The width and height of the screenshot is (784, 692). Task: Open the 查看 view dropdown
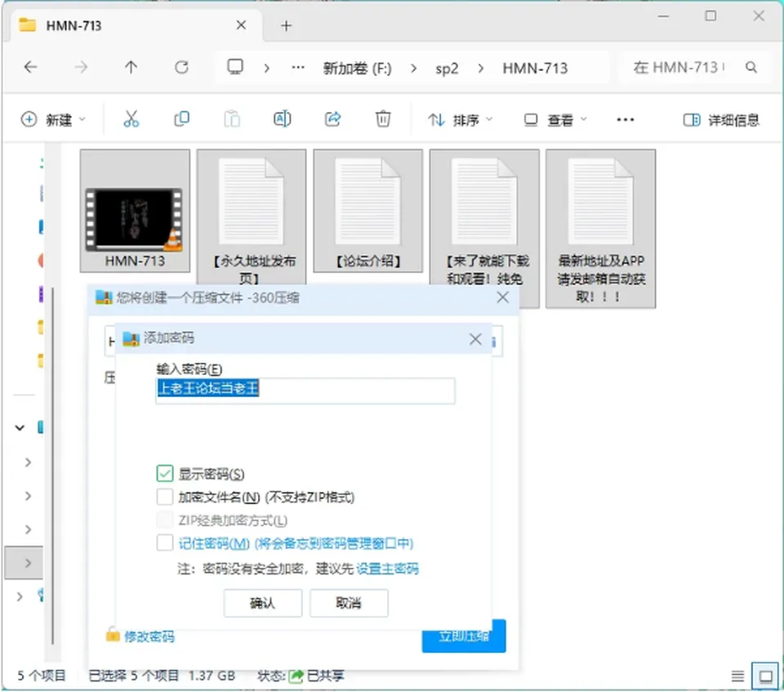click(x=555, y=119)
